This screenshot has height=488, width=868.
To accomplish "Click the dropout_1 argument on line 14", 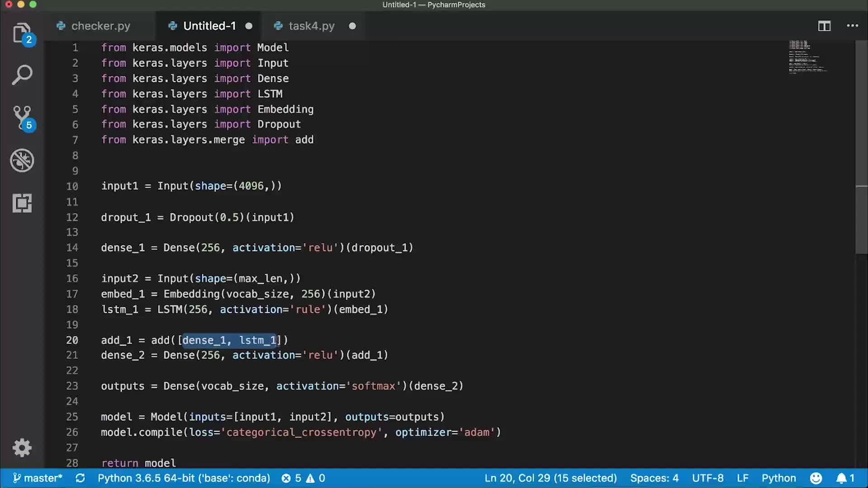I will pyautogui.click(x=379, y=248).
